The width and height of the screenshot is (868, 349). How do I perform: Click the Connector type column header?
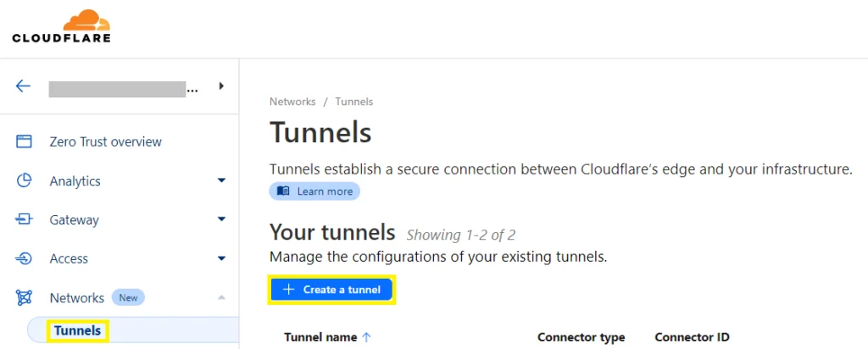pos(581,337)
